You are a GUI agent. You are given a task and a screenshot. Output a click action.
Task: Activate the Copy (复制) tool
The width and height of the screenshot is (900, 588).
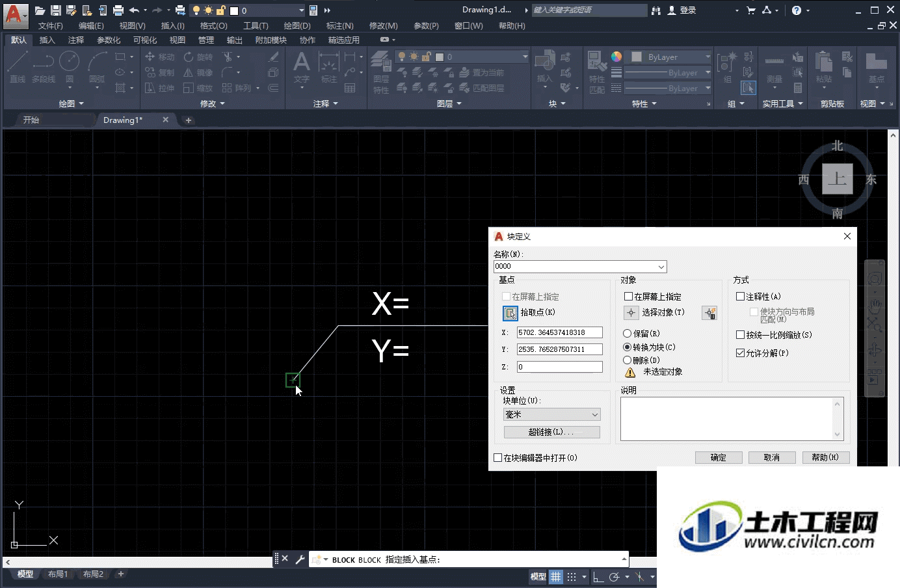pyautogui.click(x=160, y=73)
